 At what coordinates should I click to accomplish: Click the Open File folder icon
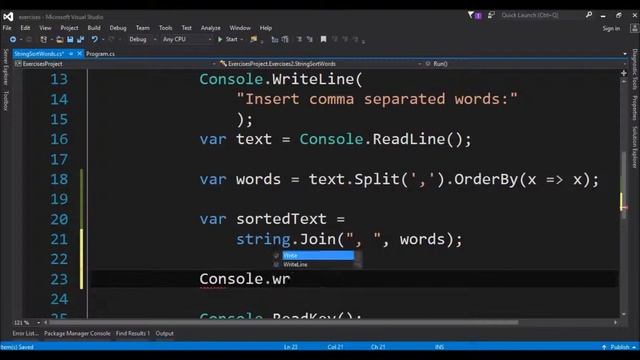(x=60, y=40)
